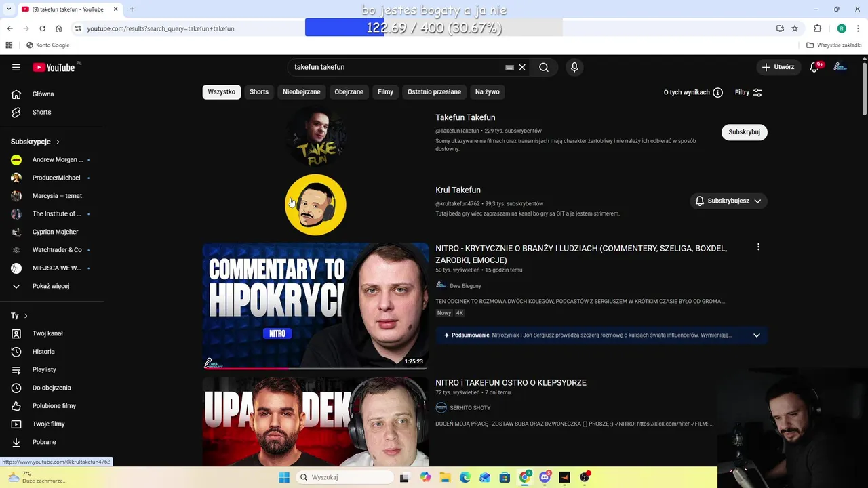Select the Wszystko filter chip

point(222,91)
